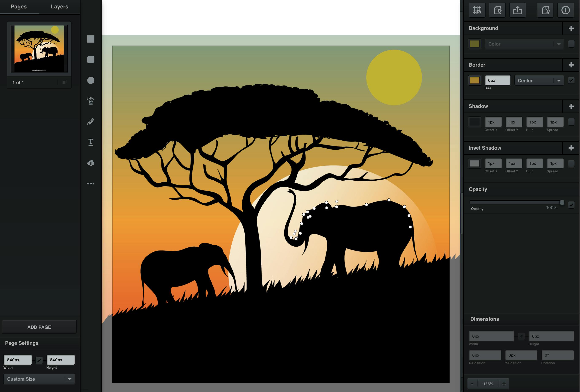Toggle the grid settings icon
Image resolution: width=580 pixels, height=392 pixels.
coord(477,10)
